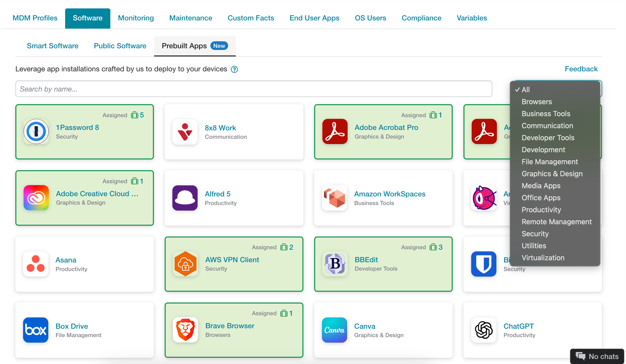Click the 1Password 8 app icon

[x=36, y=132]
